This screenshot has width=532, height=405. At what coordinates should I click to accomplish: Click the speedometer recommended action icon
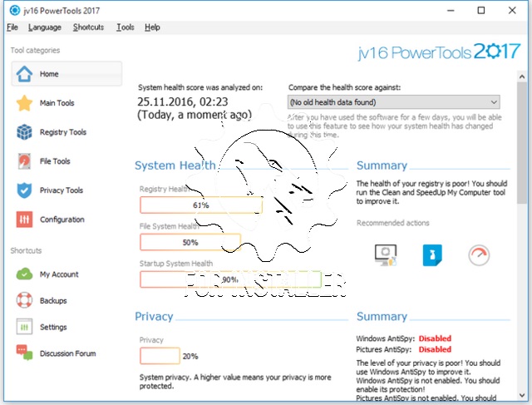click(479, 255)
